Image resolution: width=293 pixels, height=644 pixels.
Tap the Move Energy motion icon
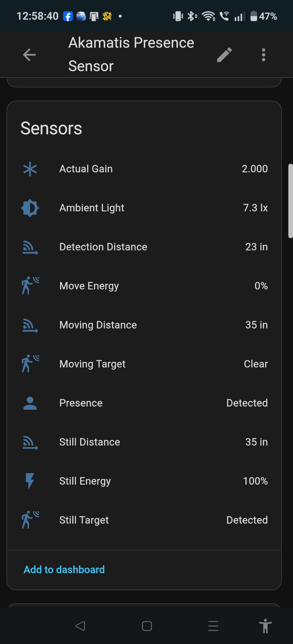(x=30, y=286)
